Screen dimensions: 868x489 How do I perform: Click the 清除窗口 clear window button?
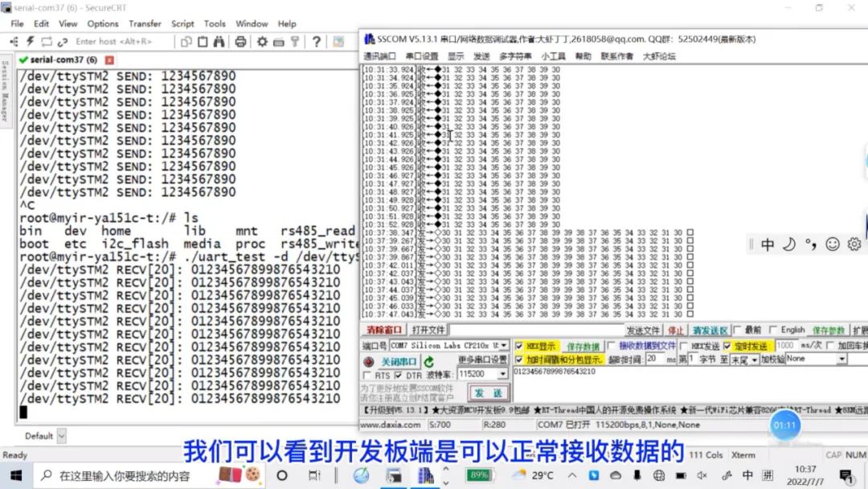click(383, 330)
